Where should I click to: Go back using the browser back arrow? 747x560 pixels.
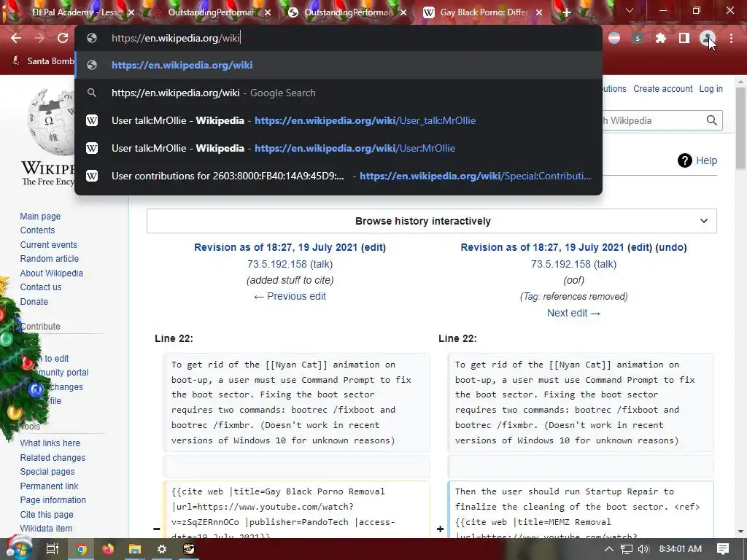pyautogui.click(x=16, y=38)
